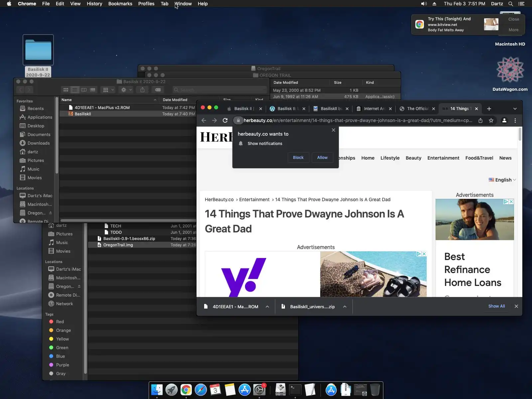Viewport: 532px width, 399px height.
Task: View site information via the lock icon
Action: [x=238, y=120]
